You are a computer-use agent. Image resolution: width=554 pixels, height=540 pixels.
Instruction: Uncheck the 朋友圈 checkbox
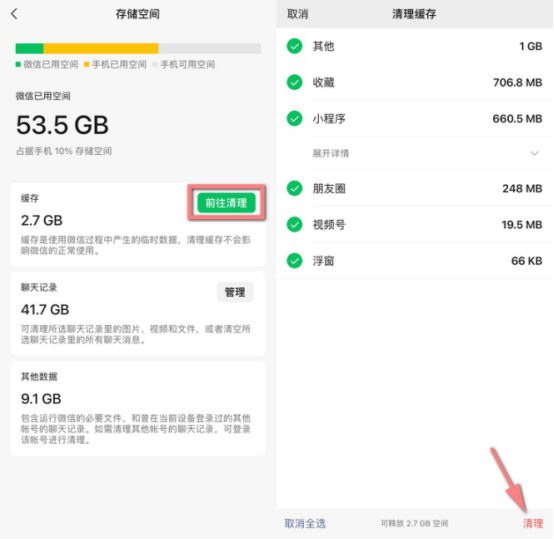294,188
